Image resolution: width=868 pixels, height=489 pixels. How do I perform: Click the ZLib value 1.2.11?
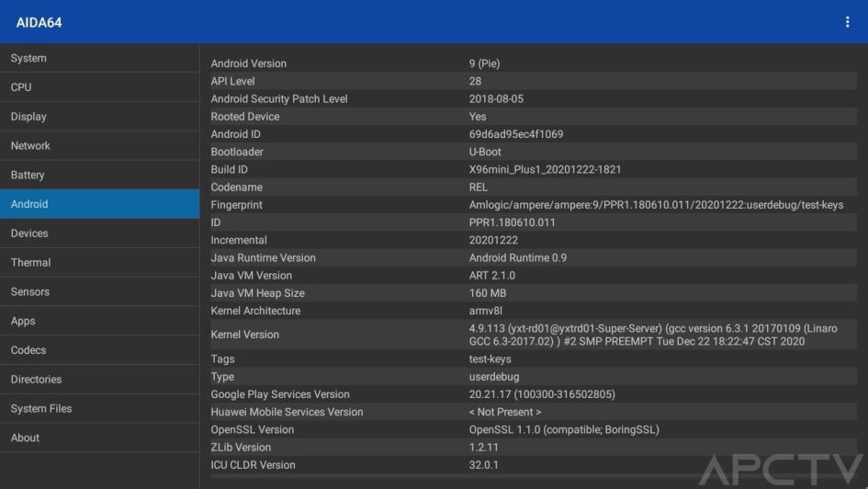tap(483, 448)
